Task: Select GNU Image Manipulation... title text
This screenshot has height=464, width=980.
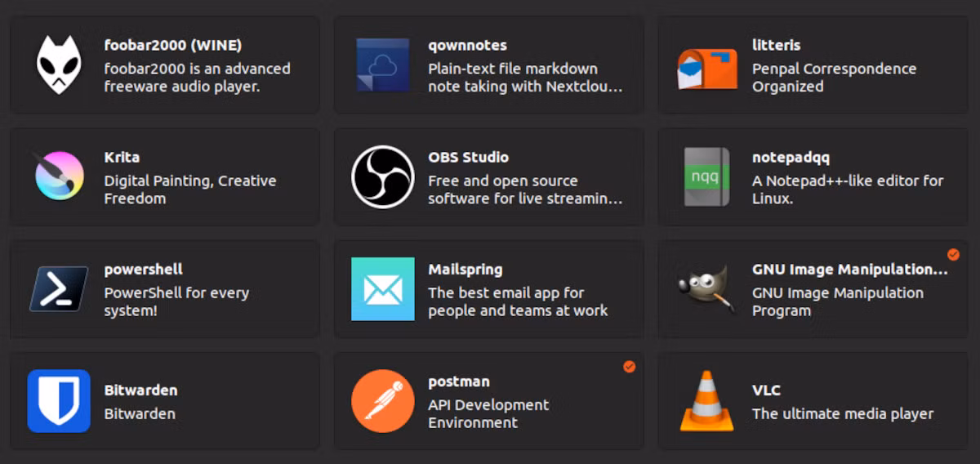Action: (850, 269)
